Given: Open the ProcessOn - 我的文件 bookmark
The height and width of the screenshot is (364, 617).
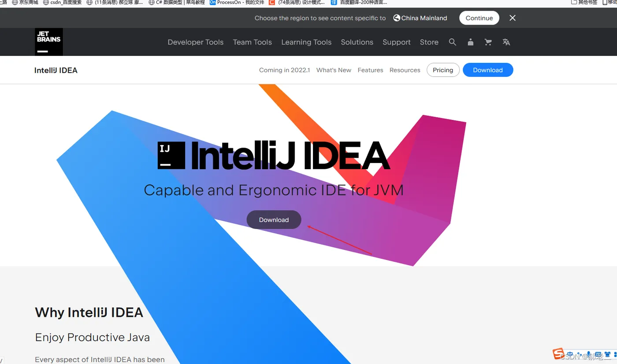Looking at the screenshot, I should (x=237, y=2).
